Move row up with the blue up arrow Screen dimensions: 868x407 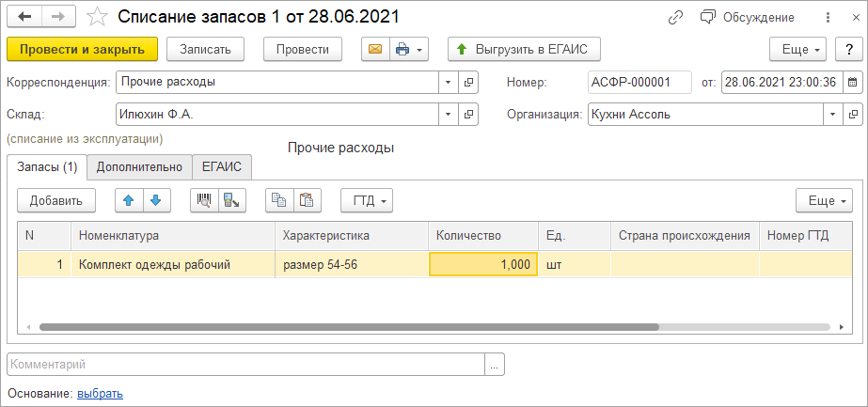coord(129,201)
